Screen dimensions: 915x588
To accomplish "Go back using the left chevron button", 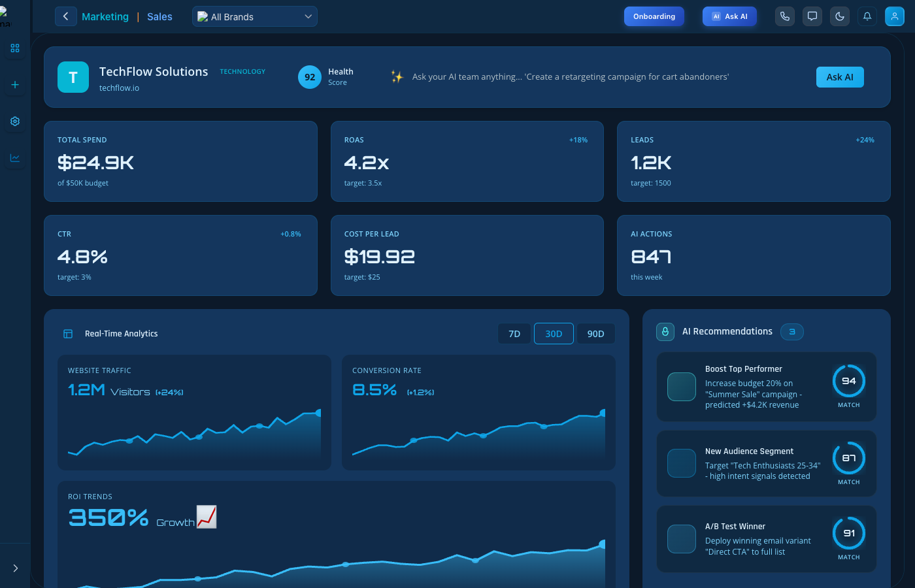I will (66, 16).
